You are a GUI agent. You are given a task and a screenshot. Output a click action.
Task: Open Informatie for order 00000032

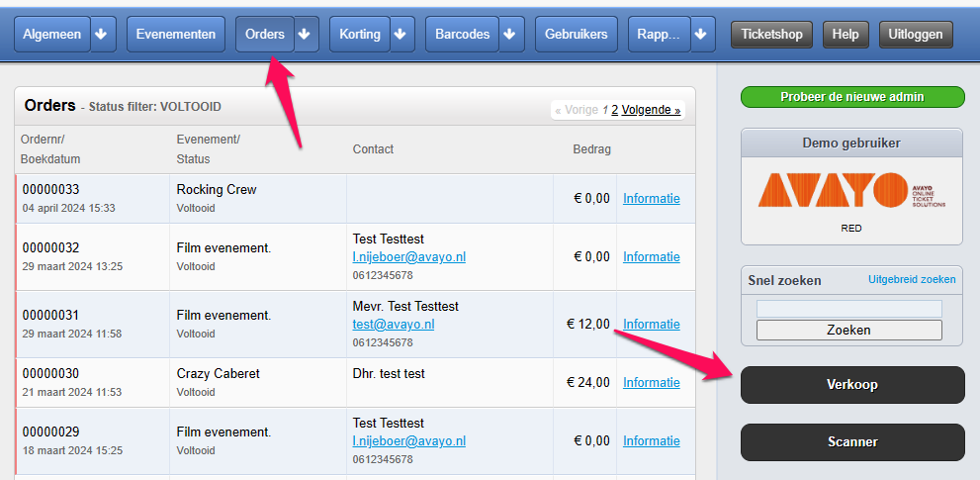[x=652, y=256]
